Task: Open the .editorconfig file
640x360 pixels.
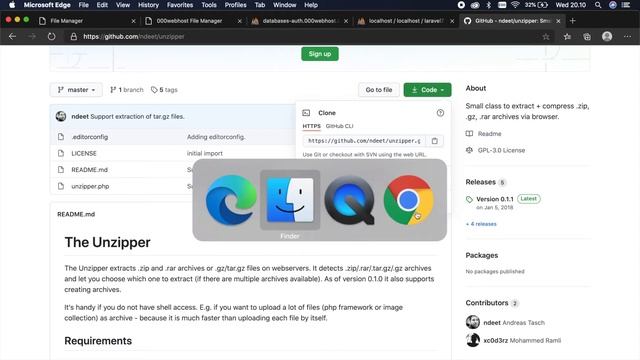Action: coord(90,137)
